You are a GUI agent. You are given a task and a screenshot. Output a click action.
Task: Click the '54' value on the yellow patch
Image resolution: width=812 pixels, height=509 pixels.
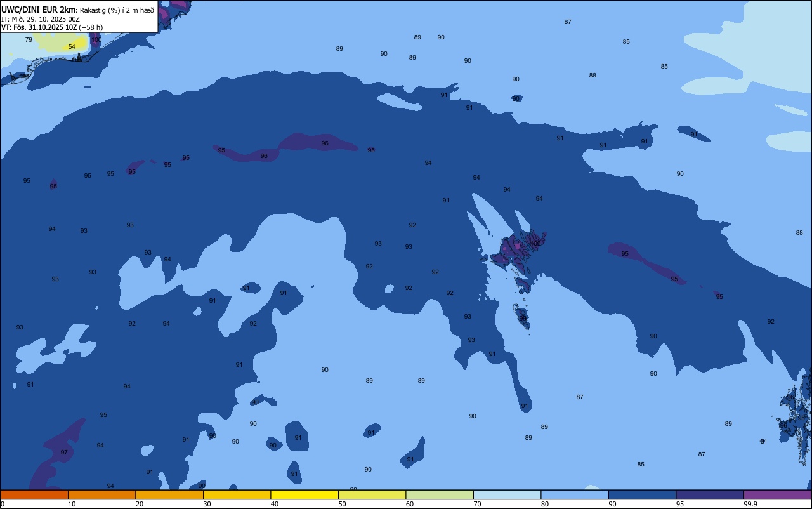[72, 47]
